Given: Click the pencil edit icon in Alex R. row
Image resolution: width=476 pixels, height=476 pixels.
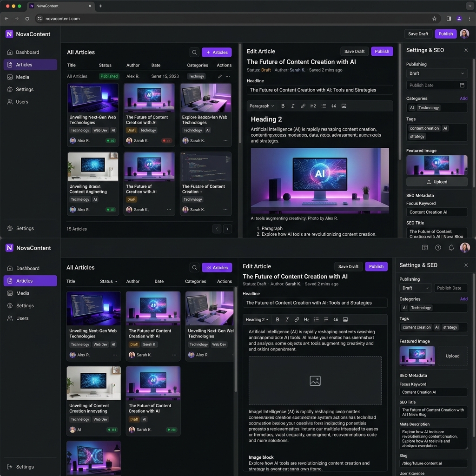Looking at the screenshot, I should (x=219, y=76).
